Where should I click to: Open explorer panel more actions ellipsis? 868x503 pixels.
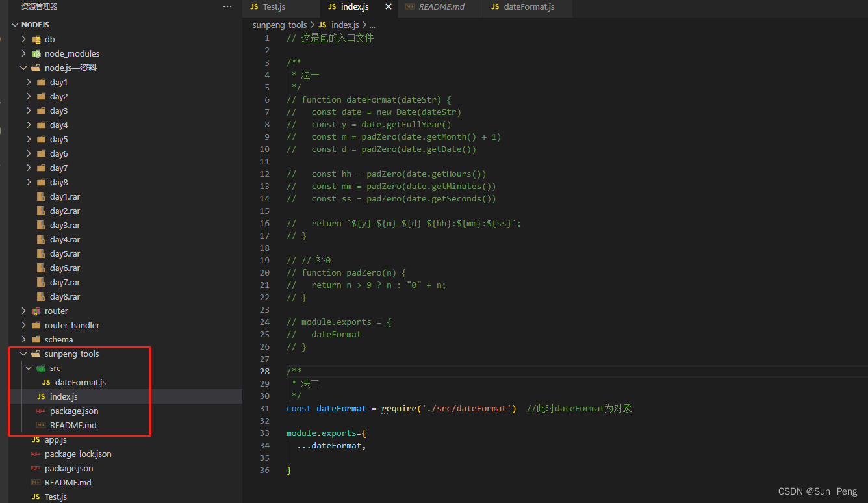click(227, 6)
